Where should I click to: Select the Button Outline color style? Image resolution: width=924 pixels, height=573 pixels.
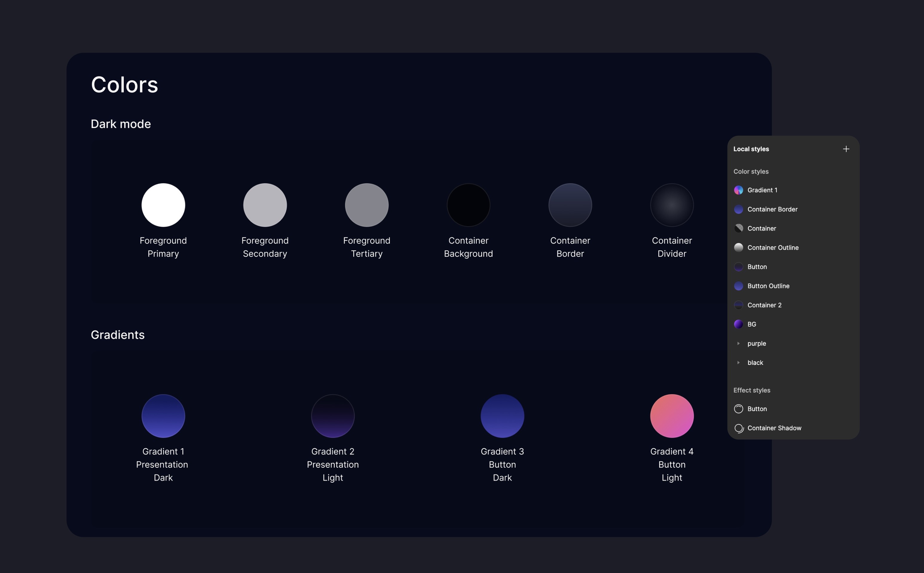pos(768,286)
